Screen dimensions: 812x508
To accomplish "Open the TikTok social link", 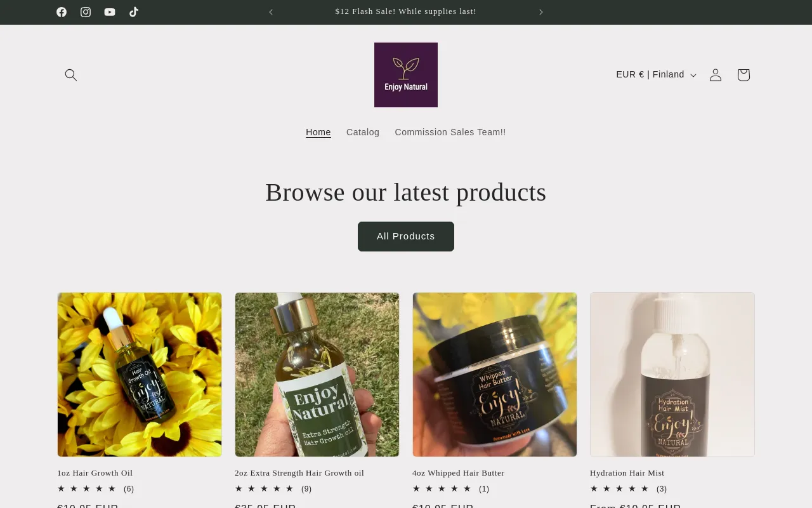I will pyautogui.click(x=134, y=12).
